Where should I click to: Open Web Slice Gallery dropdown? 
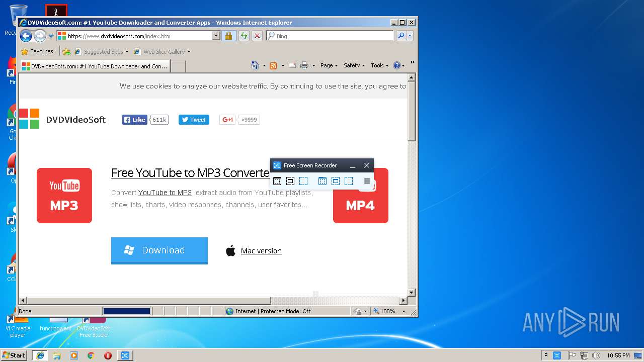(x=162, y=51)
